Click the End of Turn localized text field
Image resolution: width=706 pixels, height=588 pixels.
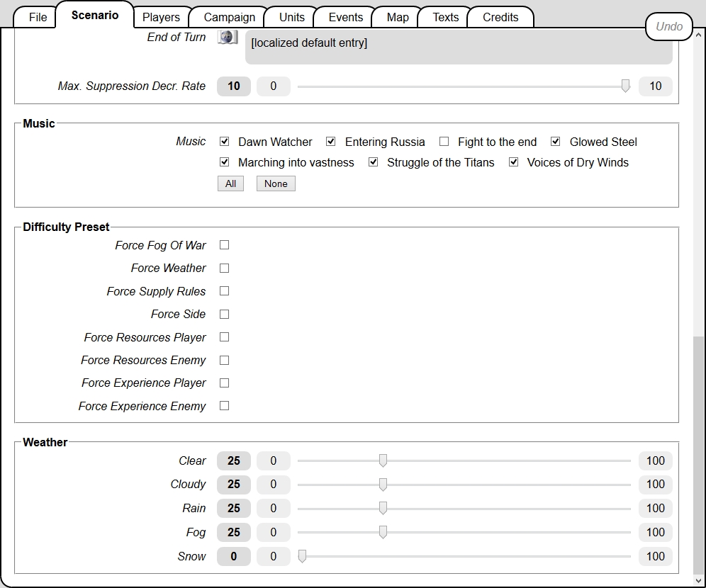[x=459, y=47]
